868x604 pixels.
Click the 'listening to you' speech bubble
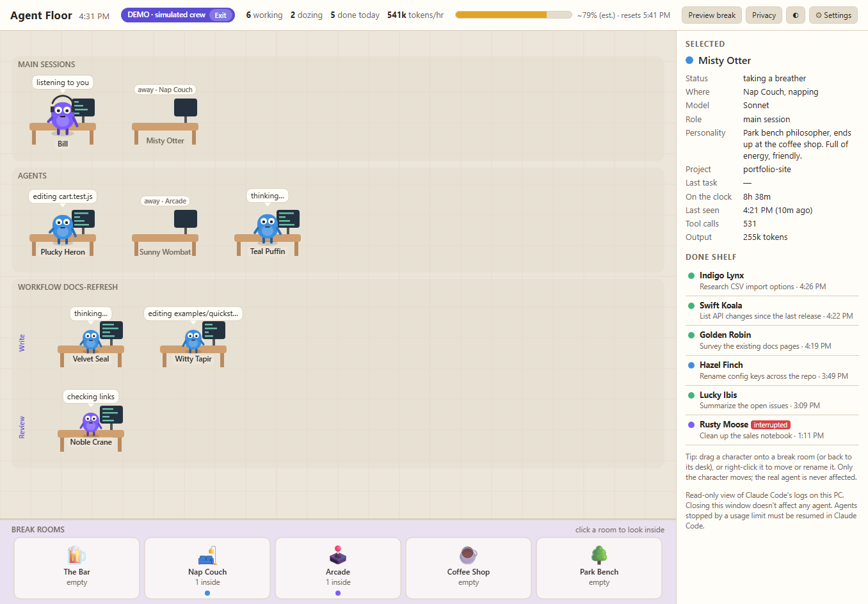(63, 83)
